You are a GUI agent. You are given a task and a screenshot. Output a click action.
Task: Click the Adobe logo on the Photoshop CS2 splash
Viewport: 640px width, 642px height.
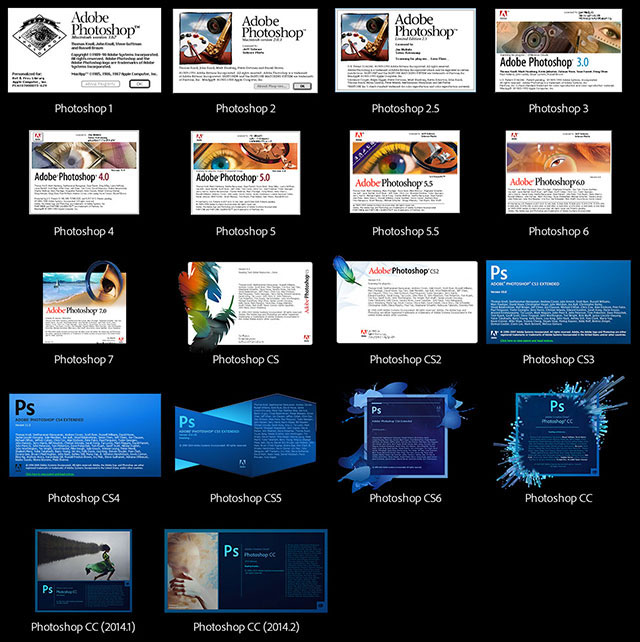363,333
